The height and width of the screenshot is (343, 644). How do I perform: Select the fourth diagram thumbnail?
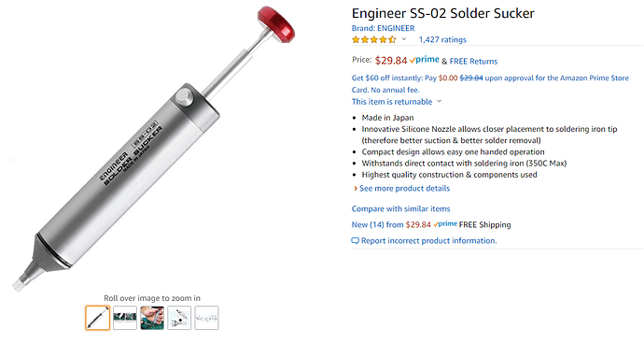point(179,318)
